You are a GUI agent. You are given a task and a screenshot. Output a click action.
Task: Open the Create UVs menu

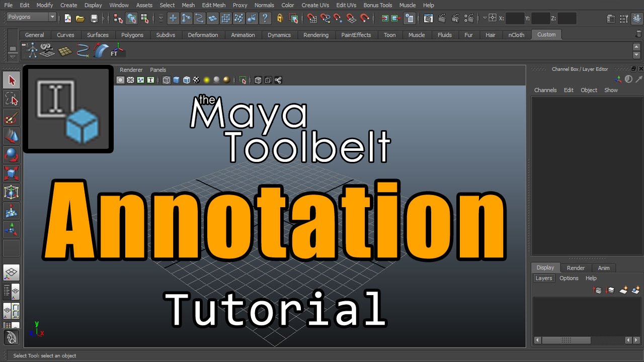(315, 5)
